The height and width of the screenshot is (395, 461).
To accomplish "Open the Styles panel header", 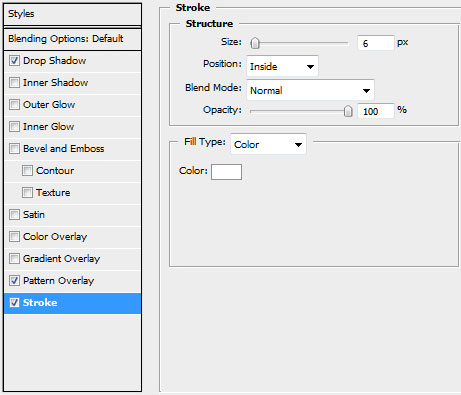I will coord(73,14).
